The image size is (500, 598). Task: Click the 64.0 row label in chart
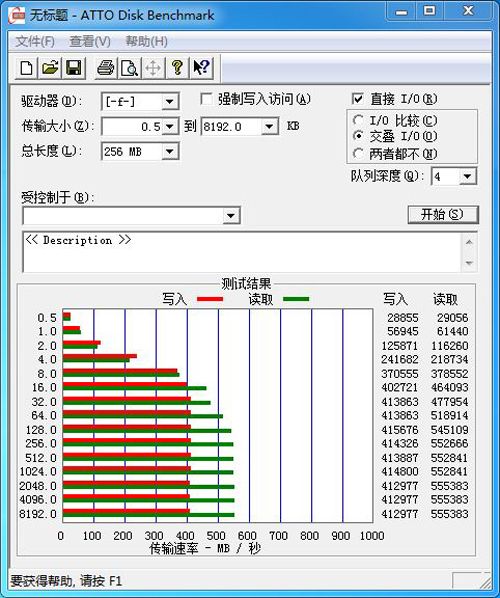44,415
